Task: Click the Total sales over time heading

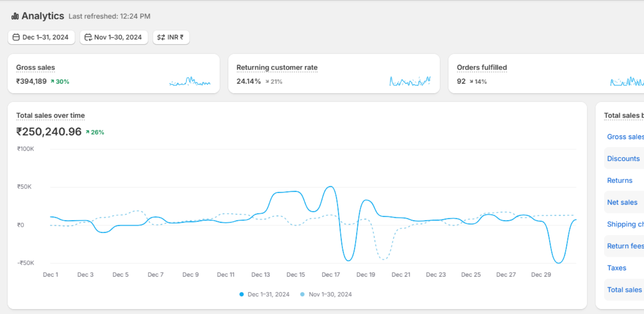Action: click(x=50, y=115)
